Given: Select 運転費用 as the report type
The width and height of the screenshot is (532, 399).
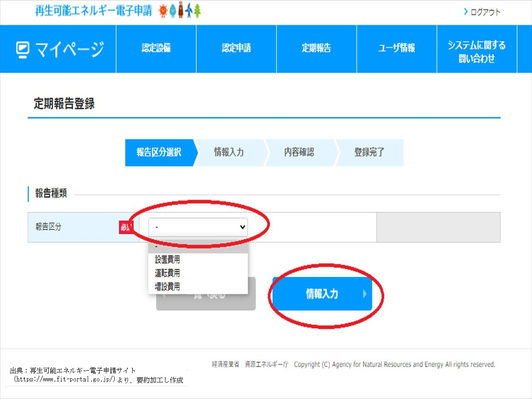Looking at the screenshot, I should coord(168,273).
